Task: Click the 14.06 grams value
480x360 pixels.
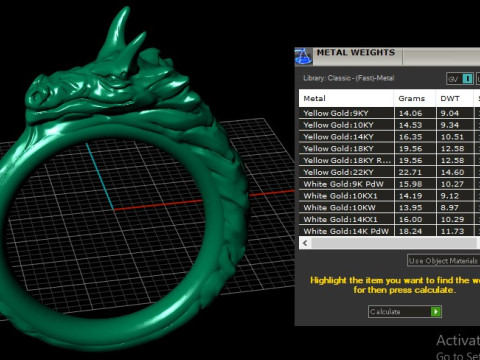Action: click(410, 113)
